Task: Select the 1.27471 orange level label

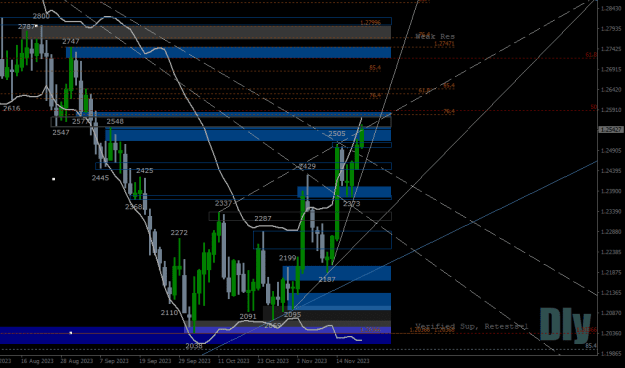Action: pyautogui.click(x=444, y=43)
